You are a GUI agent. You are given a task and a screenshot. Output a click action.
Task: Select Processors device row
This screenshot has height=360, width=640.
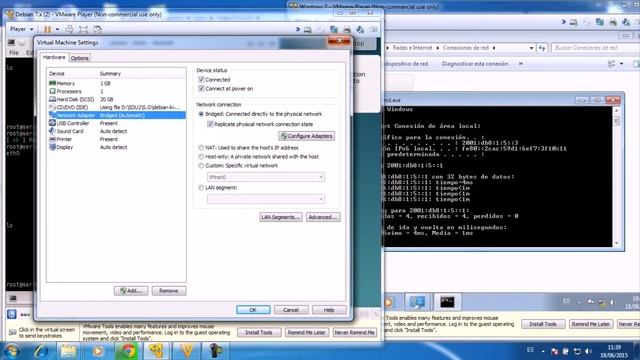coord(116,91)
